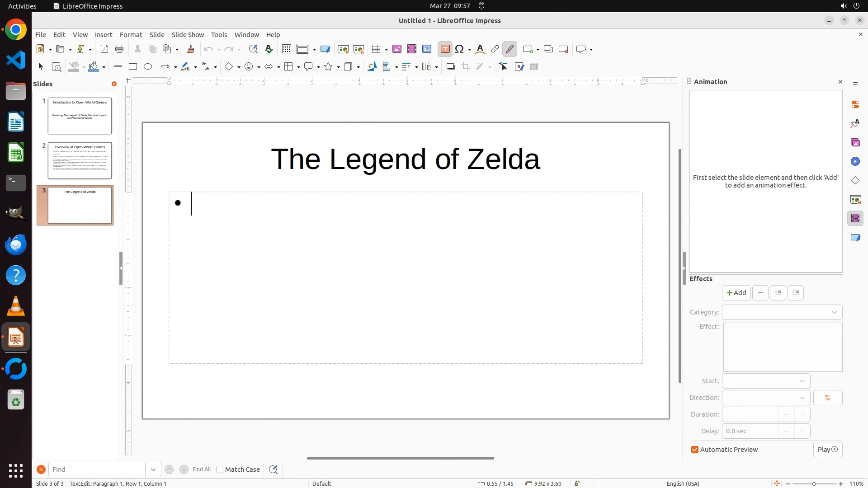Expand the animation Category dropdown
The image size is (868, 488).
point(782,312)
